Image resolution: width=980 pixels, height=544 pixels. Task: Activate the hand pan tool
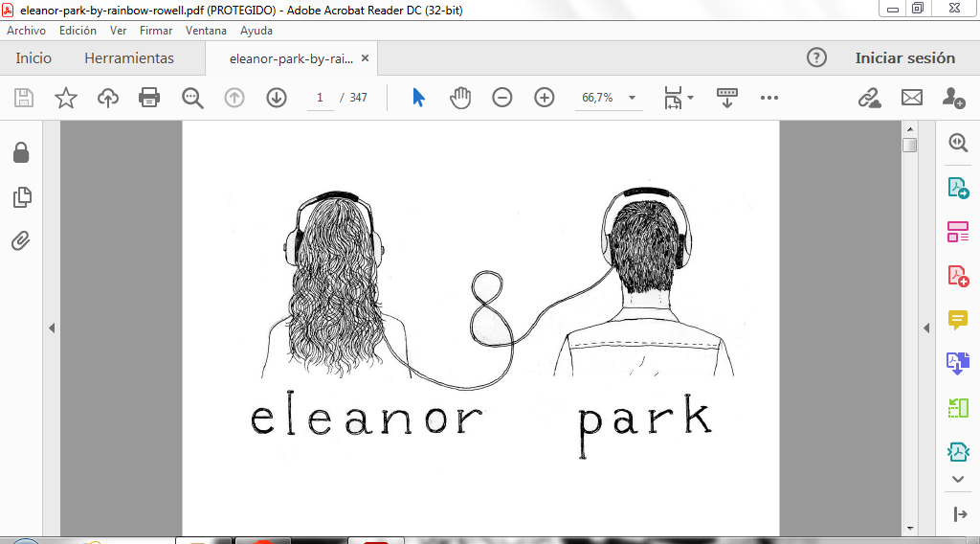pos(460,98)
